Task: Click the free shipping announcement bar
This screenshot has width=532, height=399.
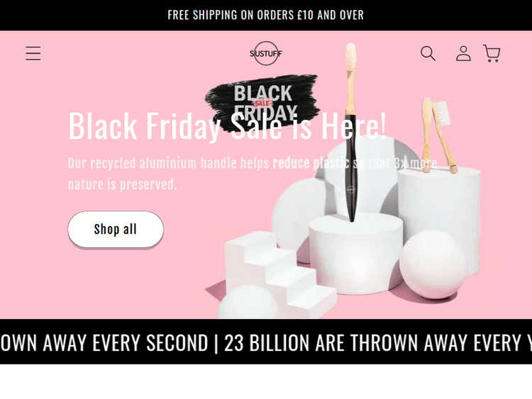Action: (x=266, y=16)
